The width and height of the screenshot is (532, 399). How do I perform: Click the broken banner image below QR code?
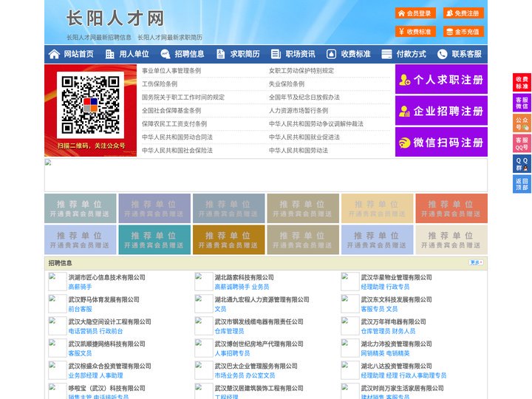coord(266,175)
